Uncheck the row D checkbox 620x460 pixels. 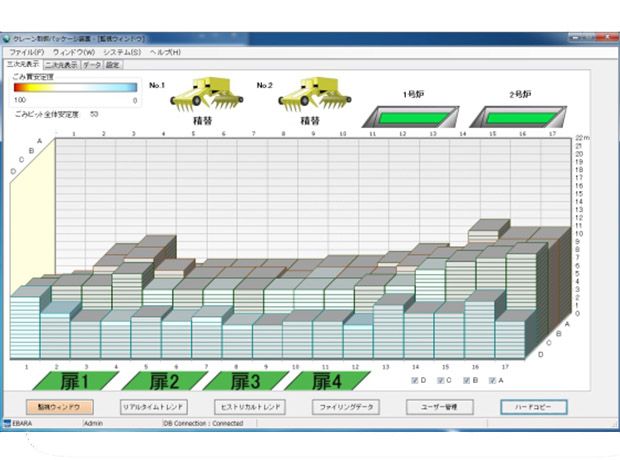pos(414,381)
